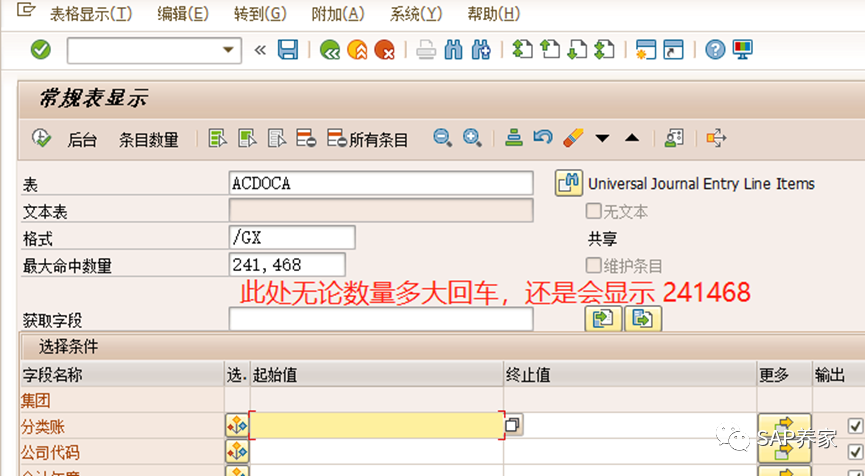Click the blue Save disk icon
The image size is (865, 476).
point(287,50)
